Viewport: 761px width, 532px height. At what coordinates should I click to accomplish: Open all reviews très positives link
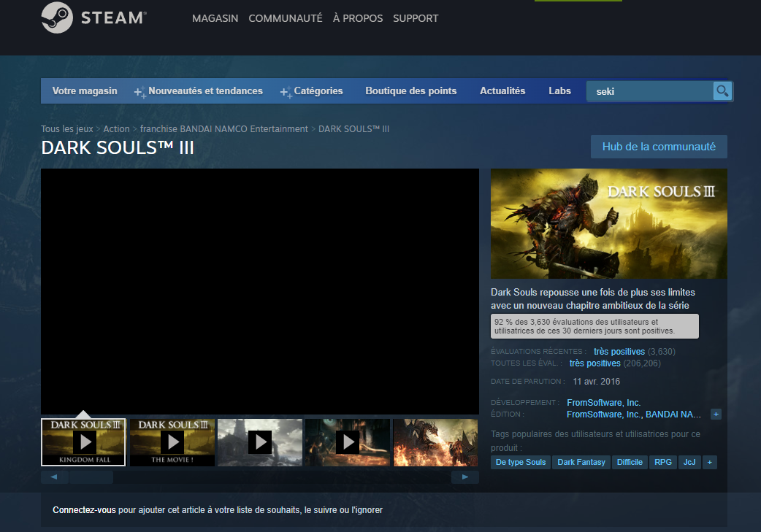pos(595,363)
